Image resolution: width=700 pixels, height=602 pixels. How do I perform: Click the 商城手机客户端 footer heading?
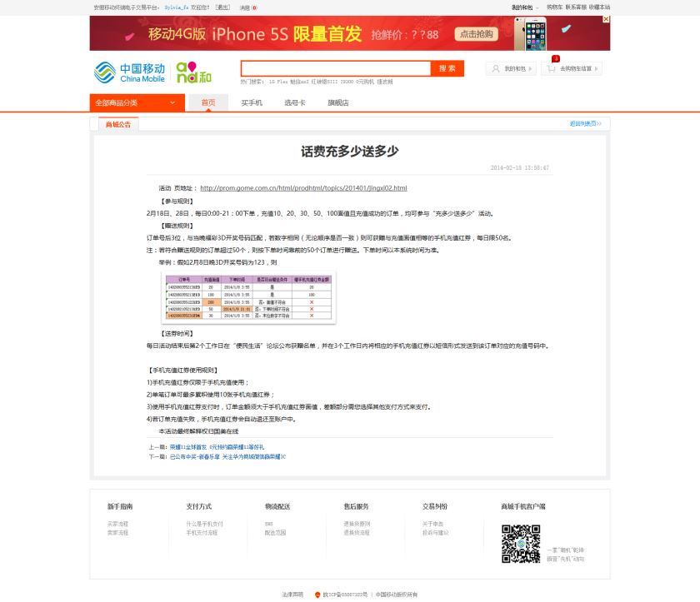coord(523,506)
